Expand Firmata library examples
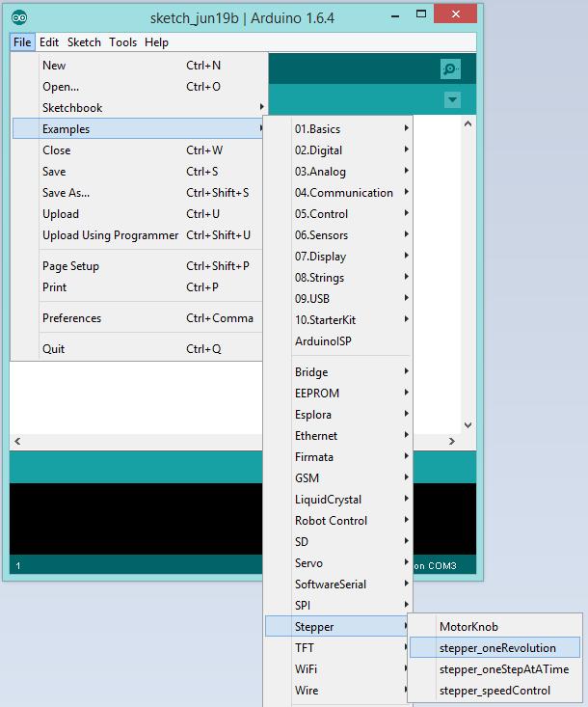The image size is (588, 707). point(338,457)
